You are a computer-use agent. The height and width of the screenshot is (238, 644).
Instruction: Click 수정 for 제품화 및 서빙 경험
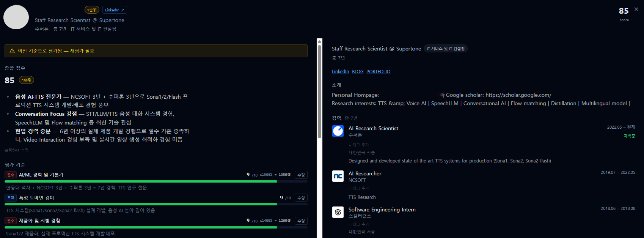(301, 221)
